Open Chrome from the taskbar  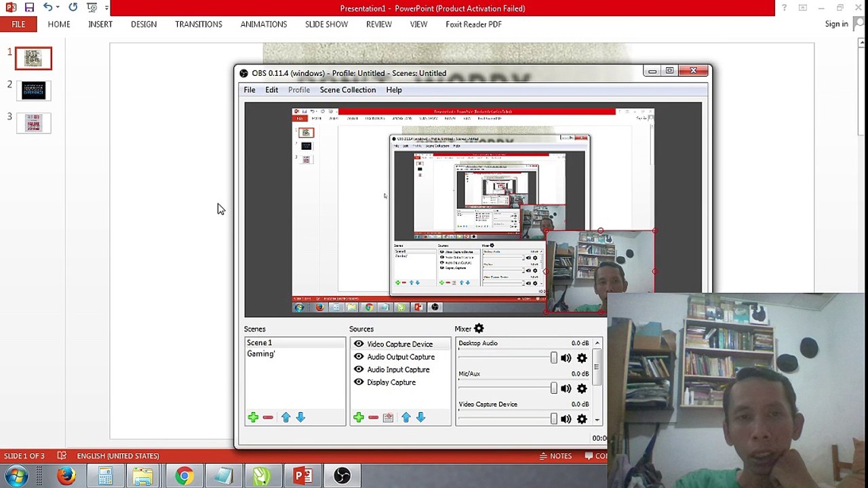pyautogui.click(x=184, y=476)
